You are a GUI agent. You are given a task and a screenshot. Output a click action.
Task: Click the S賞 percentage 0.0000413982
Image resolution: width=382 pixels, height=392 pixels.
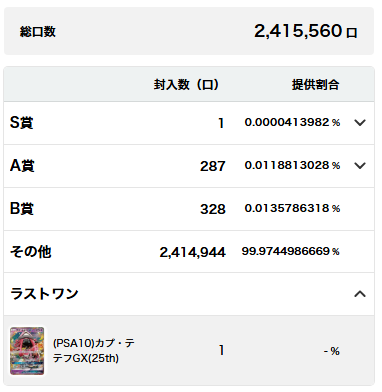coord(287,122)
